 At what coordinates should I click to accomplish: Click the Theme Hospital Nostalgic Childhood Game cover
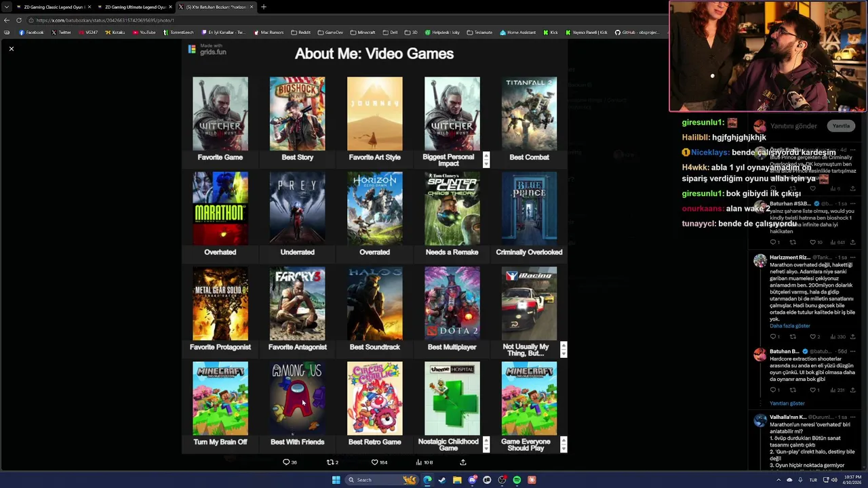(452, 399)
